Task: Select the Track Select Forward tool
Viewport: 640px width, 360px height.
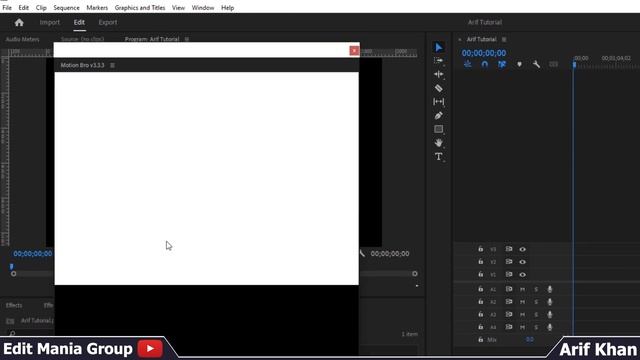Action: (439, 61)
